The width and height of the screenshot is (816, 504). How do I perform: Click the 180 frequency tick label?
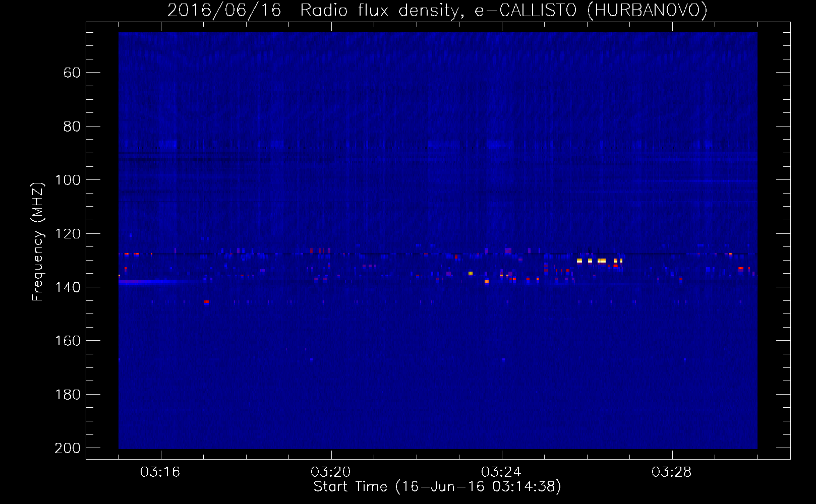[68, 395]
